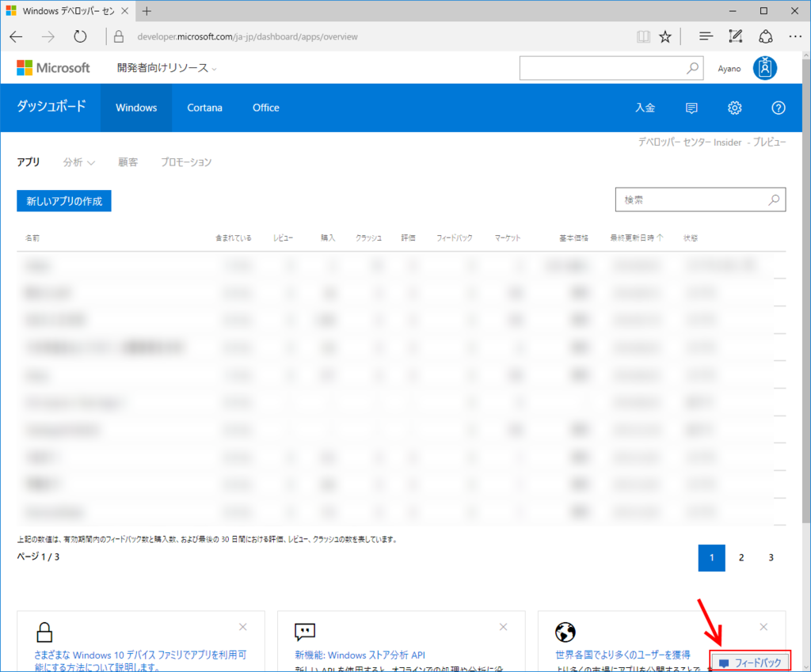This screenshot has height=672, width=811.
Task: Go back using the browser back arrow
Action: click(17, 36)
